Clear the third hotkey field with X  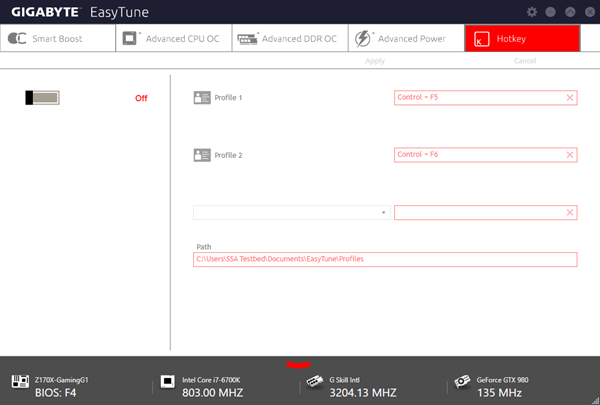(570, 212)
